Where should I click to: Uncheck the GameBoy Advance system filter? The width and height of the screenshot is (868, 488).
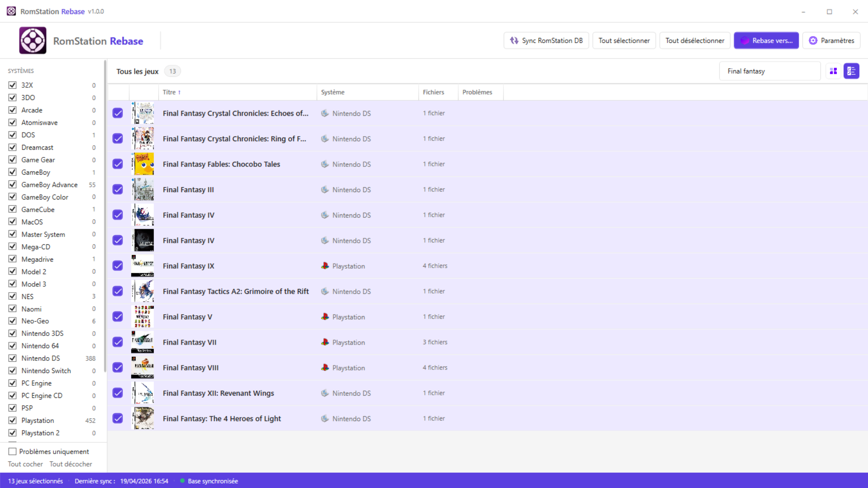coord(13,185)
